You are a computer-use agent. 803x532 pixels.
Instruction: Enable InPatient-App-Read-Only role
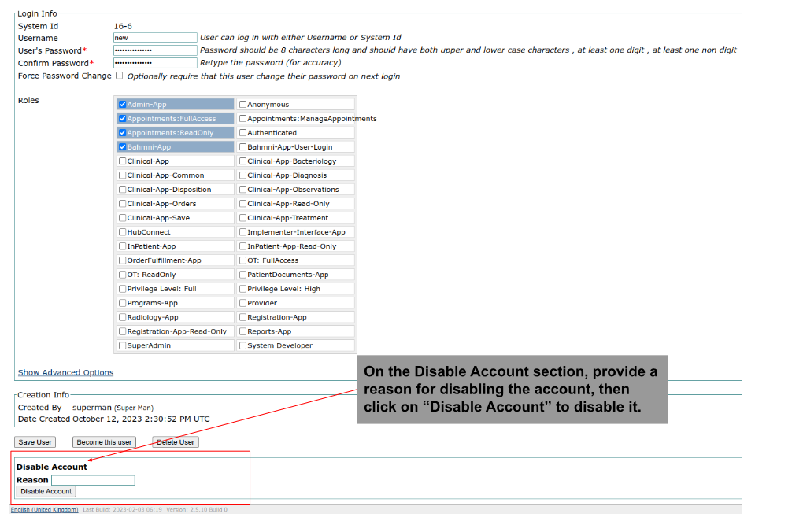point(242,246)
